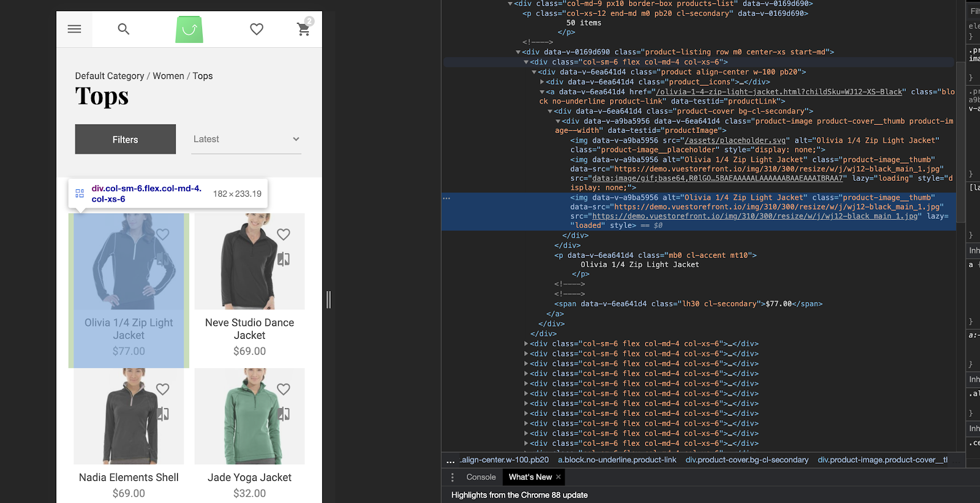The image size is (980, 503).
Task: Open Olivia 1/4 Zip Light Jacket title
Action: (x=129, y=329)
